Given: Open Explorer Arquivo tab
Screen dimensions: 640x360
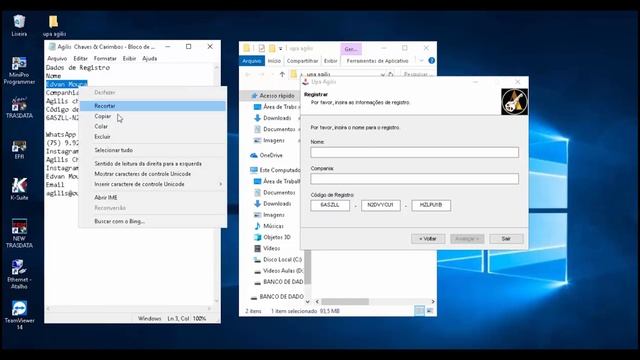Looking at the screenshot, I should click(251, 60).
